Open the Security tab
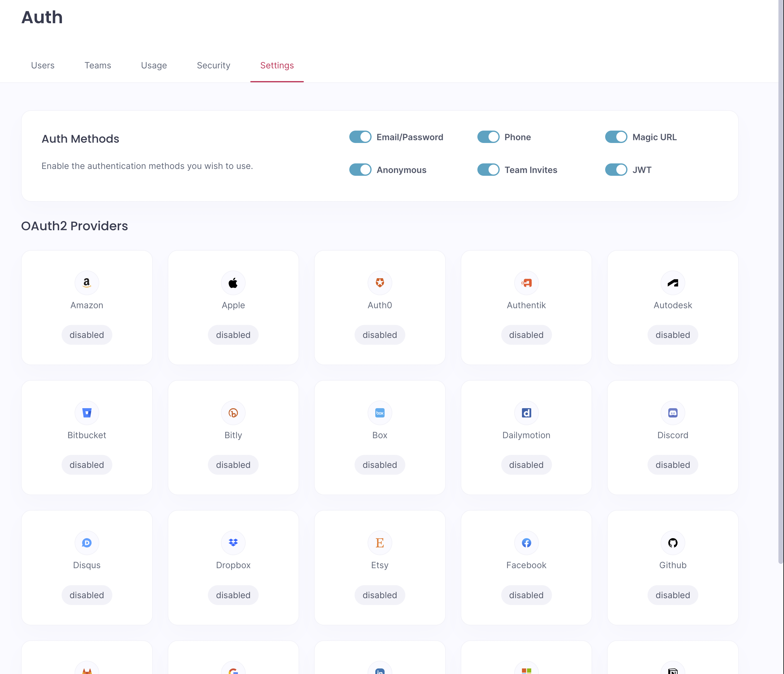This screenshot has height=674, width=784. click(213, 66)
